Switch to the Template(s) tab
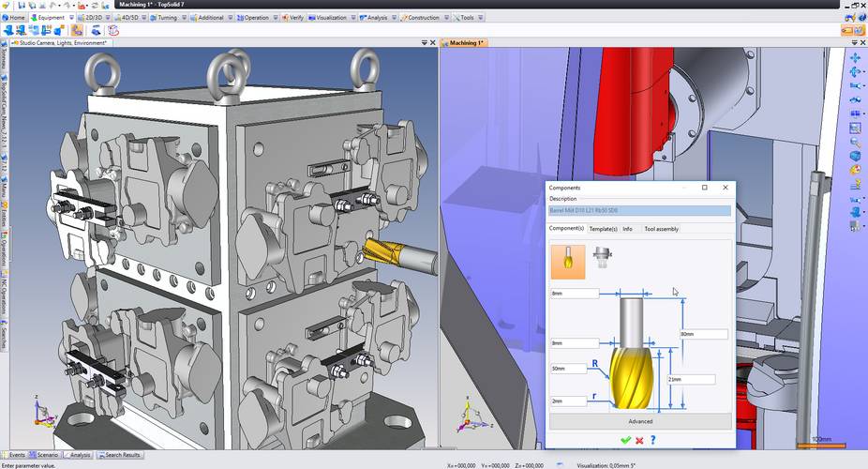Viewport: 868px width, 469px height. point(603,229)
